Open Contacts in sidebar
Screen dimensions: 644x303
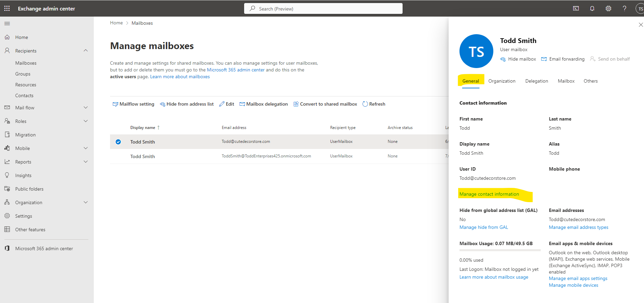click(24, 95)
